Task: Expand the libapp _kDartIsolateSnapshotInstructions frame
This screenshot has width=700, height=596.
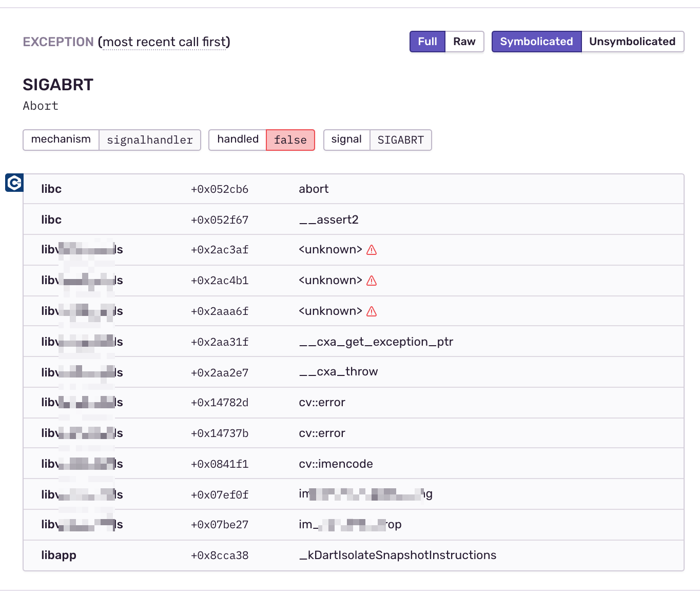Action: click(x=354, y=555)
